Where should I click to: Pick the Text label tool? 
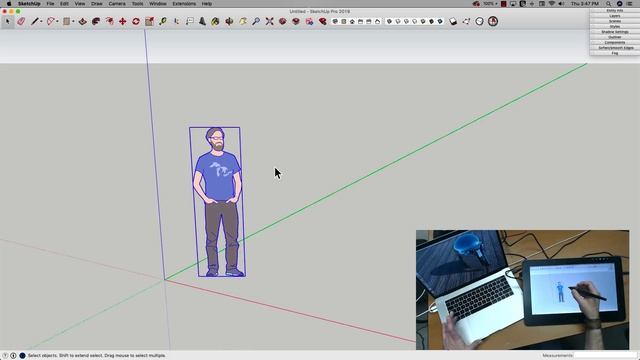pyautogui.click(x=190, y=21)
